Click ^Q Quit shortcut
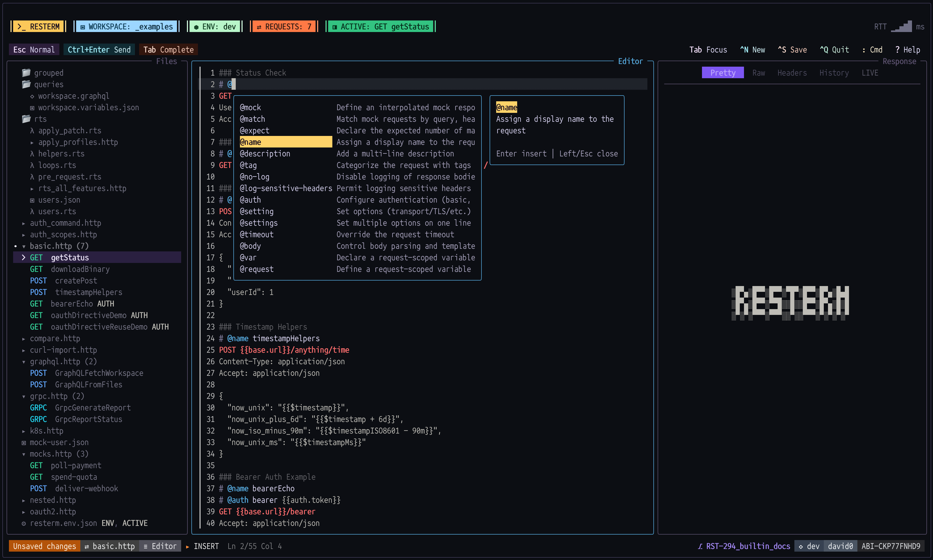Image resolution: width=933 pixels, height=560 pixels. click(x=834, y=49)
